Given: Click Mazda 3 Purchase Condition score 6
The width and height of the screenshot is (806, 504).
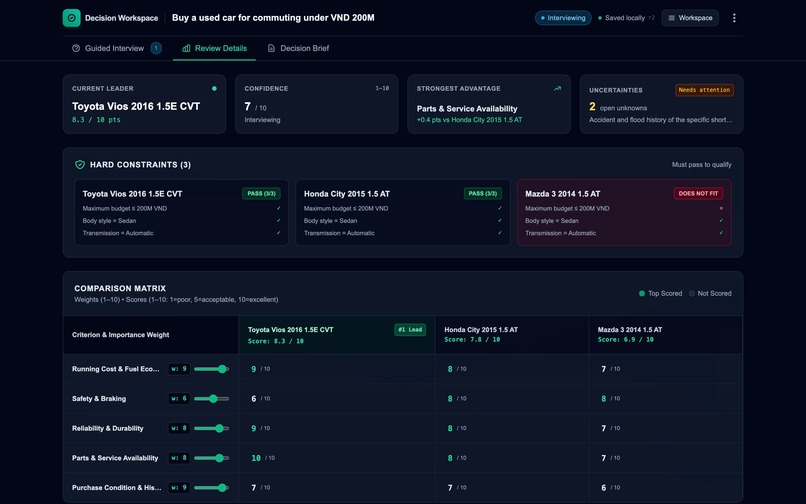Looking at the screenshot, I should coord(603,488).
